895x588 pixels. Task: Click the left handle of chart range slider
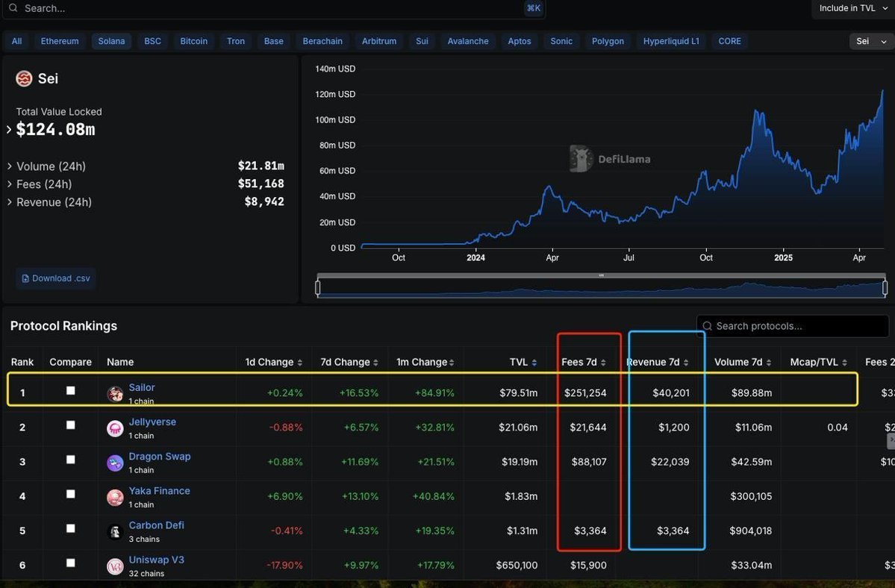(318, 288)
